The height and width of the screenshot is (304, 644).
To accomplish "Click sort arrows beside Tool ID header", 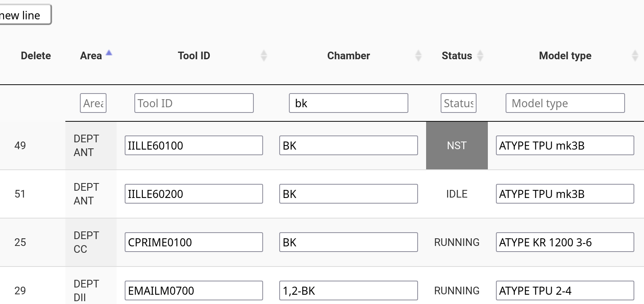I will (264, 56).
